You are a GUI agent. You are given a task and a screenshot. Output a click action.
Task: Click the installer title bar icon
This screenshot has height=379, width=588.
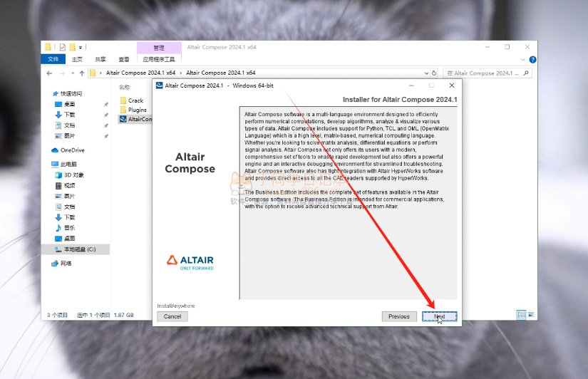(160, 85)
